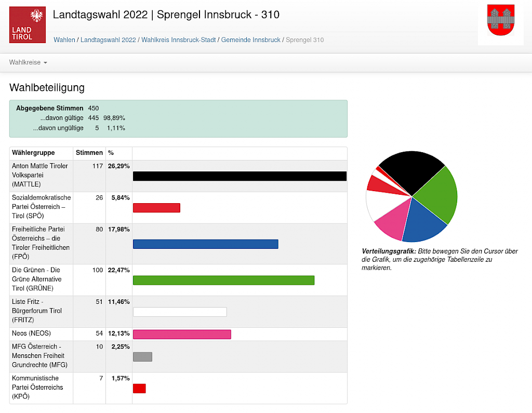Click the Landtagswahl 2022 page title

(x=166, y=15)
